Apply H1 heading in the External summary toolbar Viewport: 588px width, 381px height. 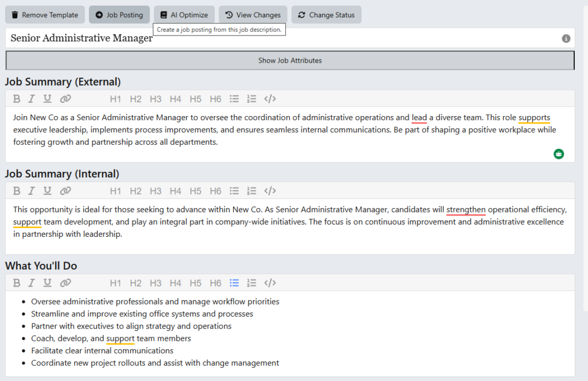pyautogui.click(x=115, y=98)
